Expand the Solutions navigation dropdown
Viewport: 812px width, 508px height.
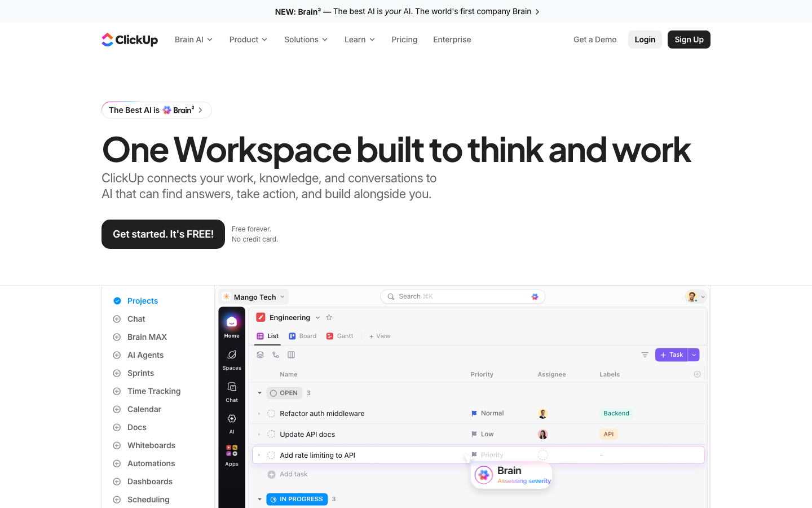tap(306, 40)
